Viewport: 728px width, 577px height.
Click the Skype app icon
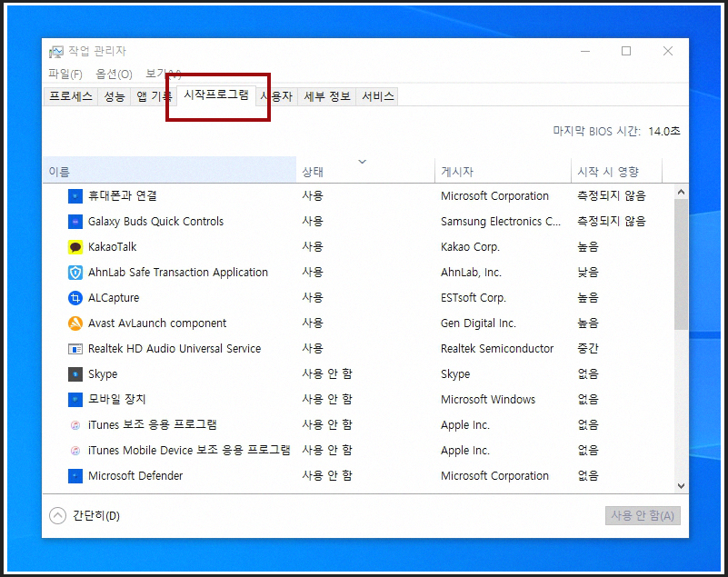click(x=75, y=374)
